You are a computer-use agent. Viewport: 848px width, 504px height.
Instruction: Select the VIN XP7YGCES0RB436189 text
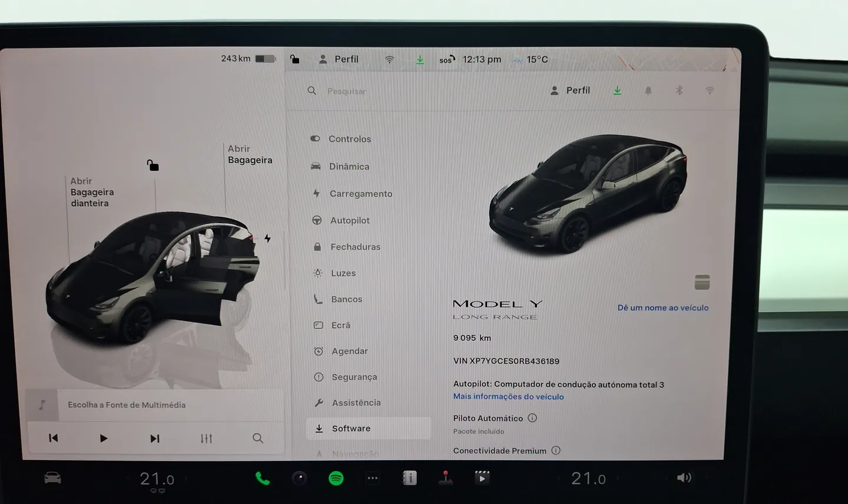click(x=506, y=361)
